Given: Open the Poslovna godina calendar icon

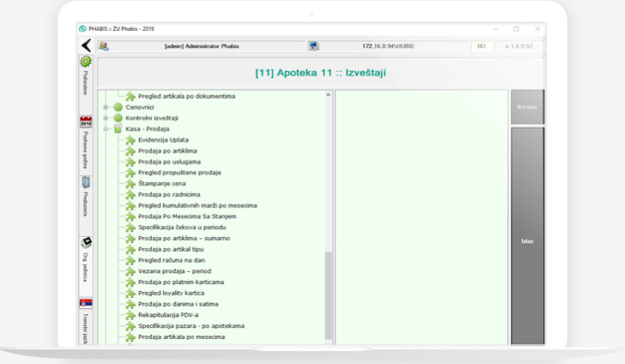Looking at the screenshot, I should click(86, 122).
